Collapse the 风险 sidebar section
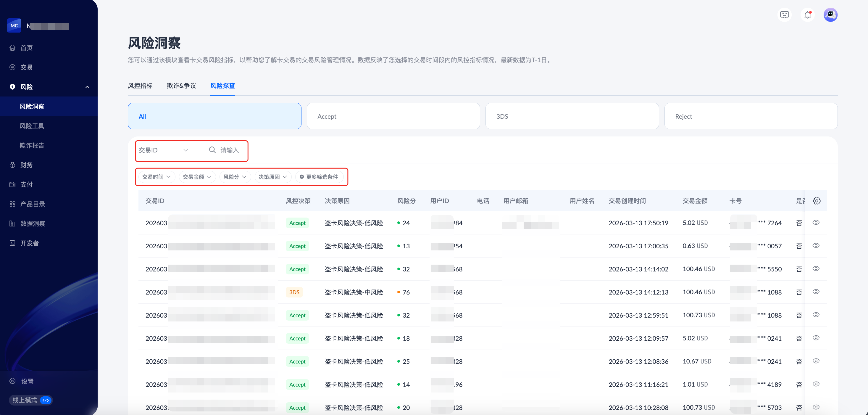The width and height of the screenshot is (868, 415). [87, 87]
